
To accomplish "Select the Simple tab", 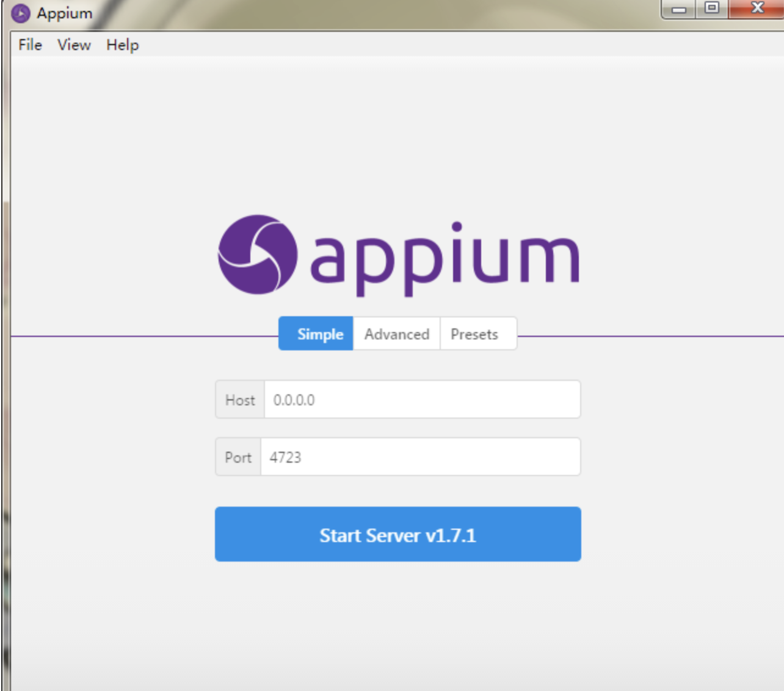I will tap(316, 333).
